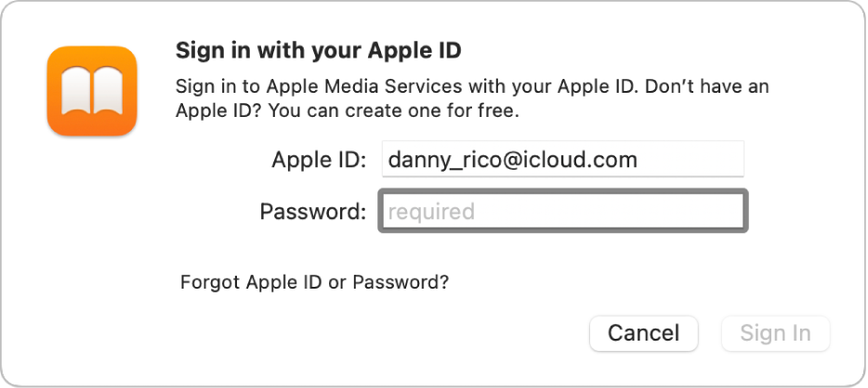
Task: Click the orange Books app icon
Action: (92, 91)
